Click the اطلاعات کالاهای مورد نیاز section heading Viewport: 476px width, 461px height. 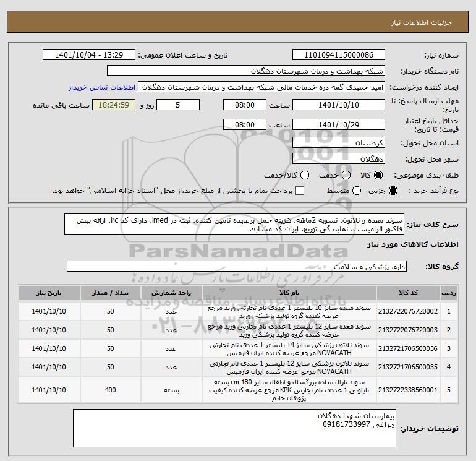click(412, 244)
